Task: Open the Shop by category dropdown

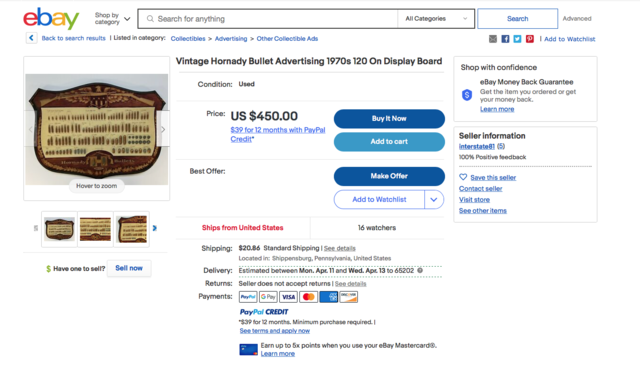Action: 112,18
